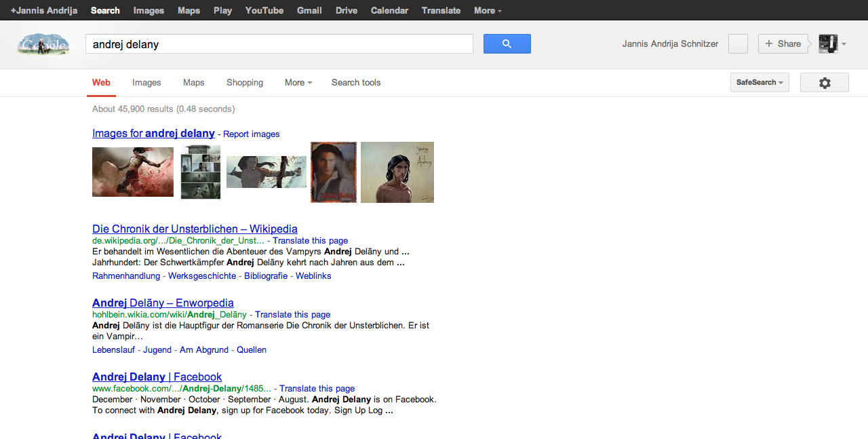This screenshot has height=439, width=868.
Task: Open the Bibliografie sitelink
Action: (x=266, y=276)
